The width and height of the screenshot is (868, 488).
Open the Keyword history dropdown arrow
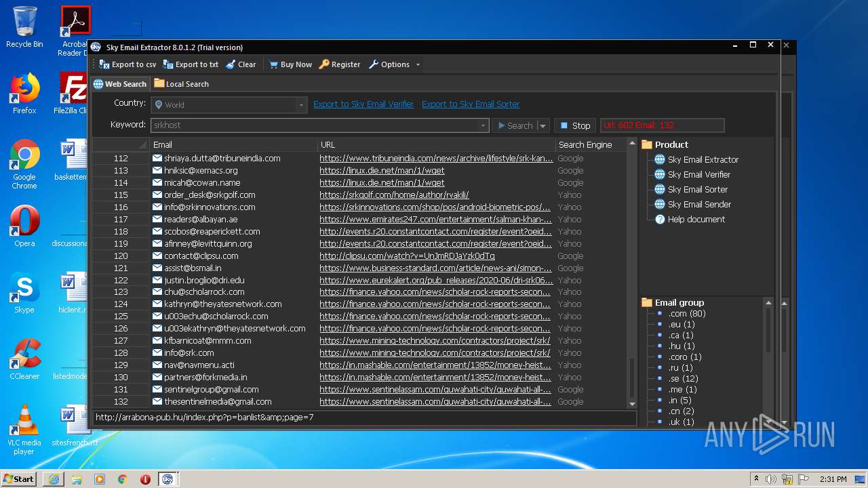(483, 125)
